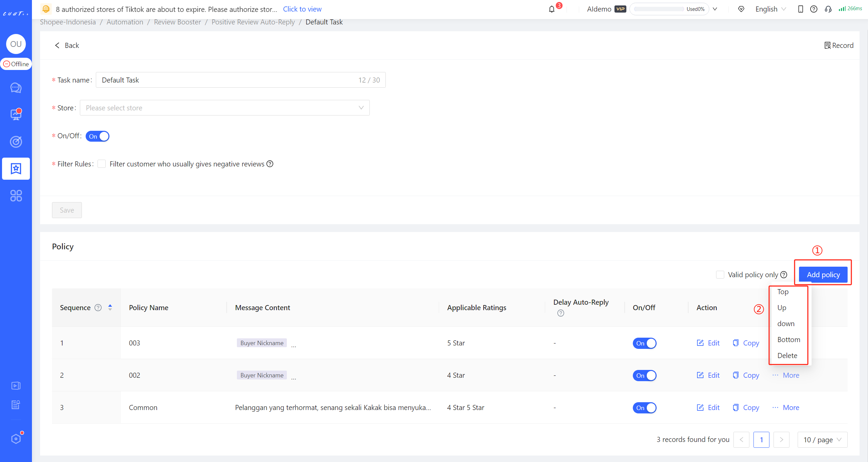
Task: Open the 10 / page size dropdown
Action: pos(822,440)
